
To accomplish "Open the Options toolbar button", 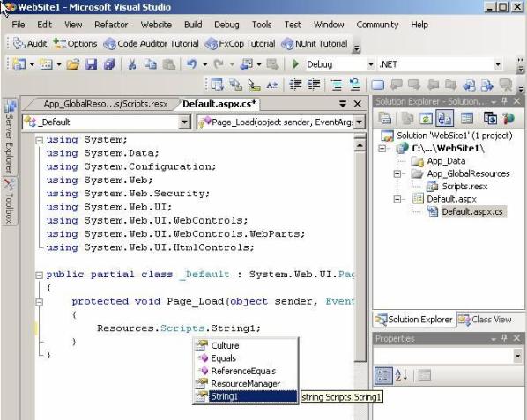I will [x=75, y=44].
